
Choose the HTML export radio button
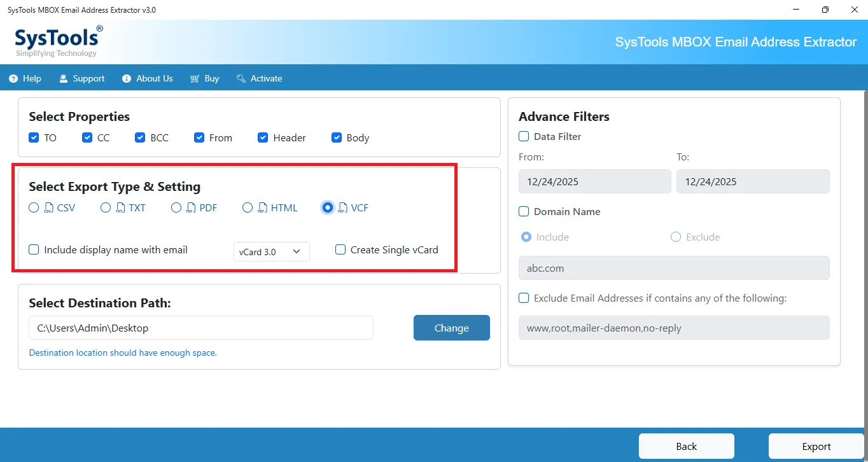pos(248,207)
